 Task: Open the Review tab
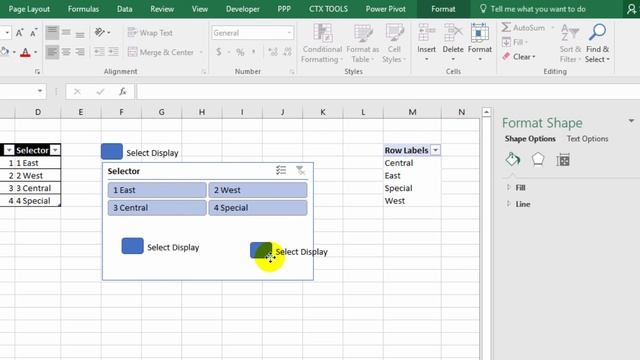(162, 9)
